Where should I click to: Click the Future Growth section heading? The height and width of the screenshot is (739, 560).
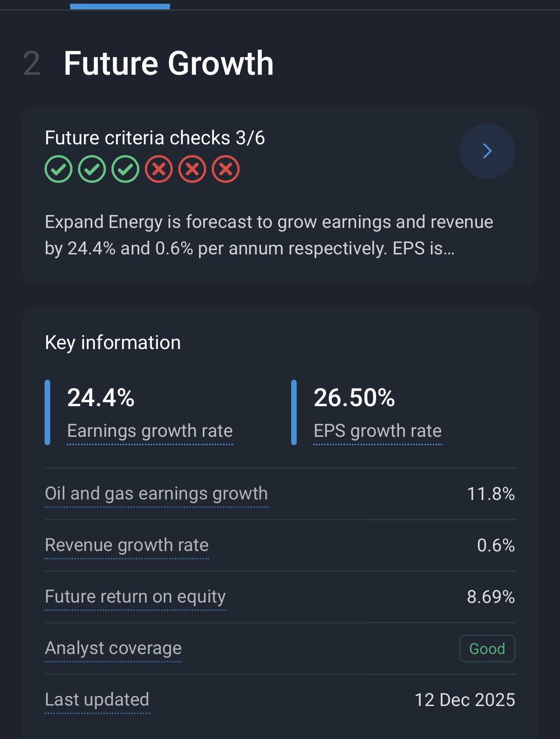click(169, 63)
